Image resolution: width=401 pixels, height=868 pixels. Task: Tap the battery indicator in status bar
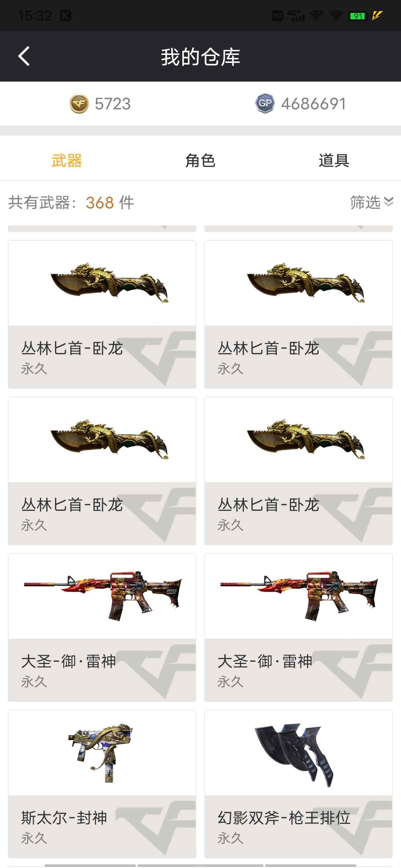[x=358, y=16]
